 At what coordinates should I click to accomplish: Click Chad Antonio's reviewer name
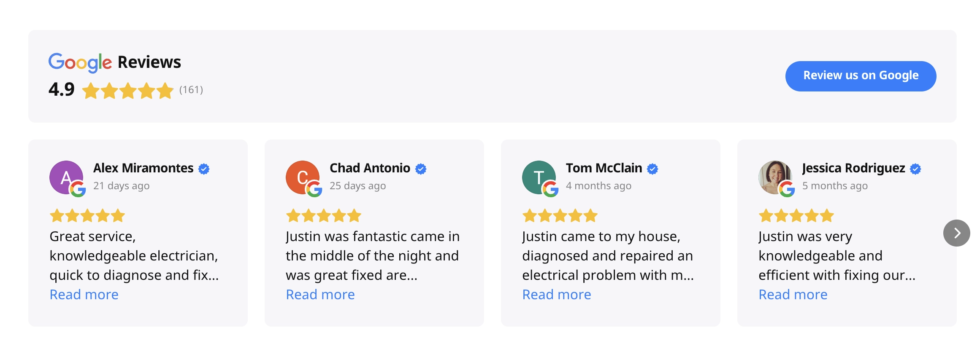click(369, 168)
